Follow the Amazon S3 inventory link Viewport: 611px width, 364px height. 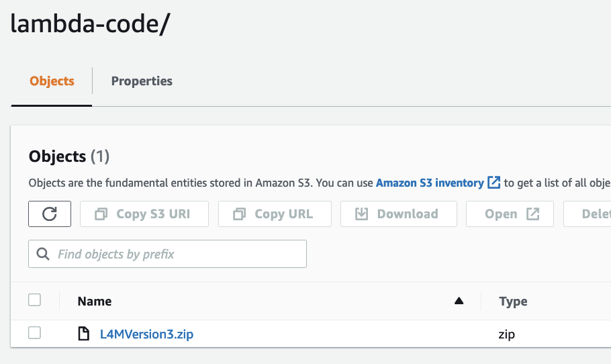(429, 183)
